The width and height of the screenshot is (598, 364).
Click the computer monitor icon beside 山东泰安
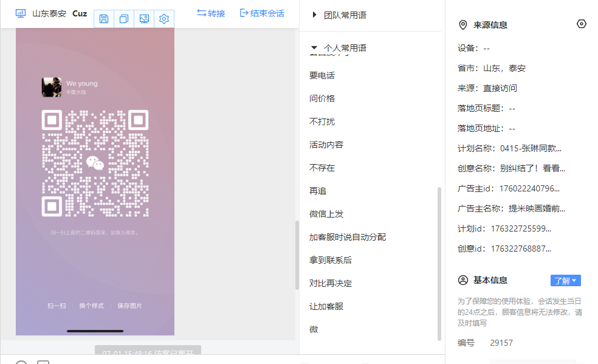click(x=21, y=14)
